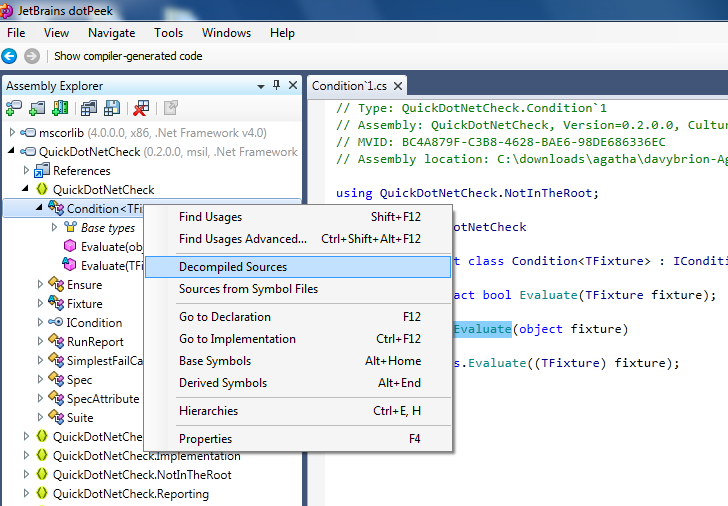728x506 pixels.
Task: Expand the Fixture class node
Action: click(40, 303)
